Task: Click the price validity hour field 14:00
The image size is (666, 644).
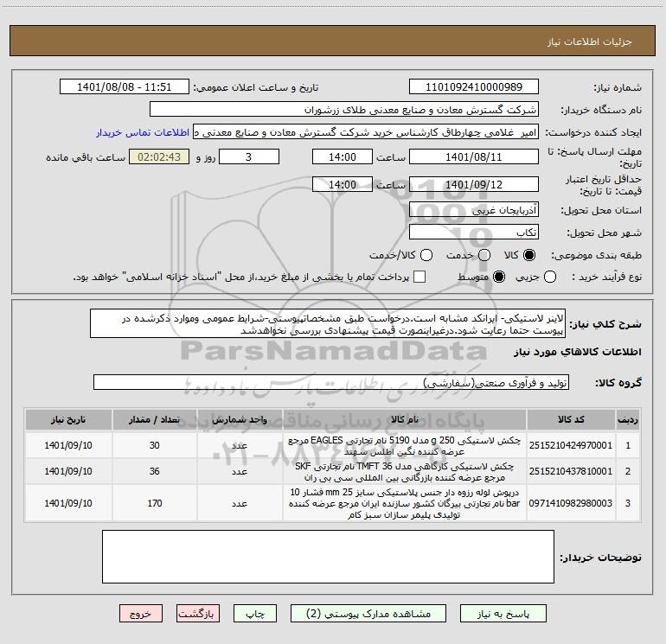Action: point(343,184)
